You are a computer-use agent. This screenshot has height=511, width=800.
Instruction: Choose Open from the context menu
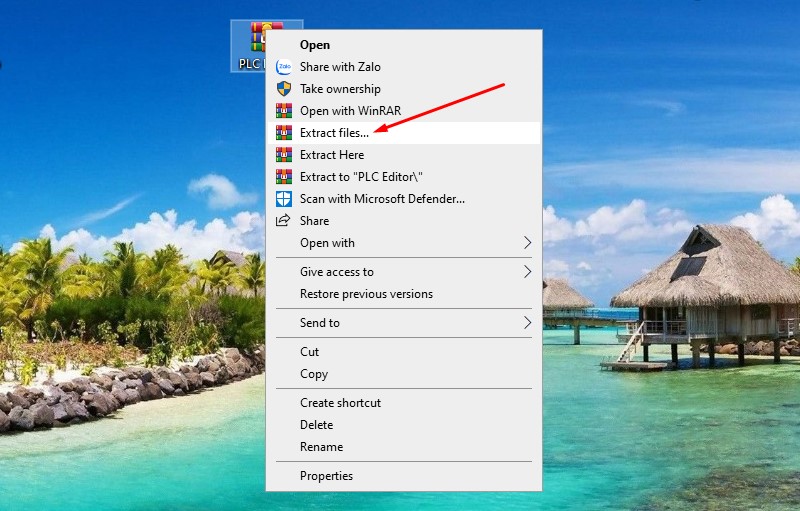pyautogui.click(x=404, y=45)
